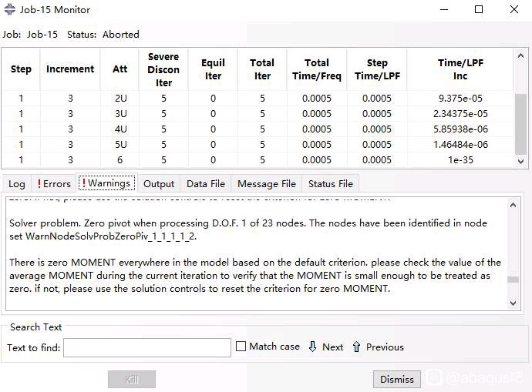The height and width of the screenshot is (392, 532).
Task: Click the 5.85938e-06 time increment value
Action: [x=460, y=129]
